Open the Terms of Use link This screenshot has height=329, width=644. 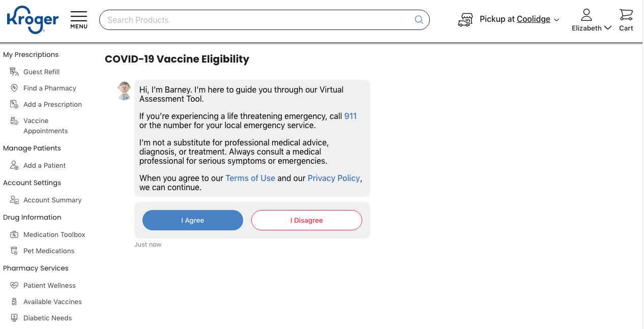coord(250,178)
